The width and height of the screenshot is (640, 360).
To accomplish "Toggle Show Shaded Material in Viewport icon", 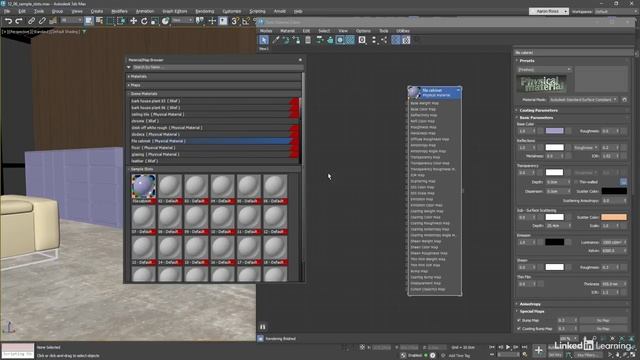I will pyautogui.click(x=340, y=40).
